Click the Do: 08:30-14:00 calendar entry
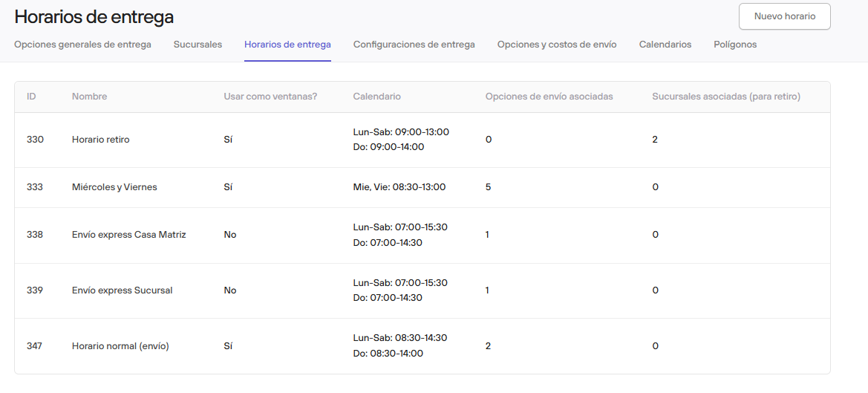 coord(388,353)
